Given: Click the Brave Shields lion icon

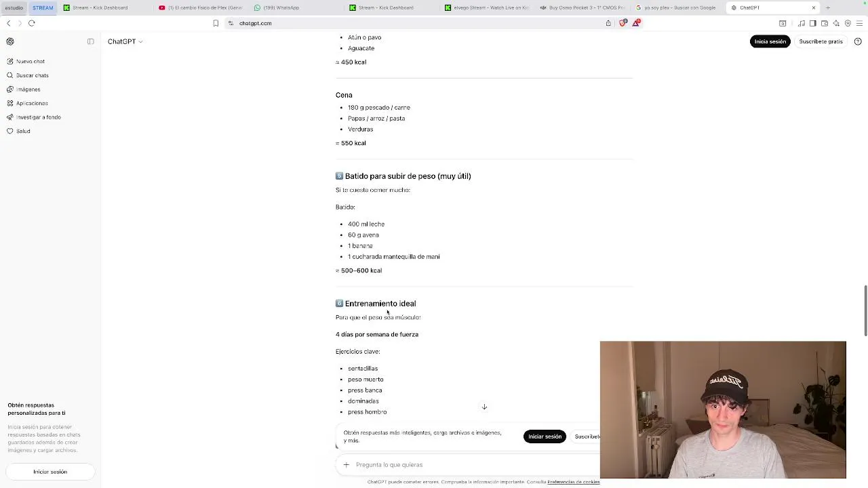Looking at the screenshot, I should pos(623,23).
